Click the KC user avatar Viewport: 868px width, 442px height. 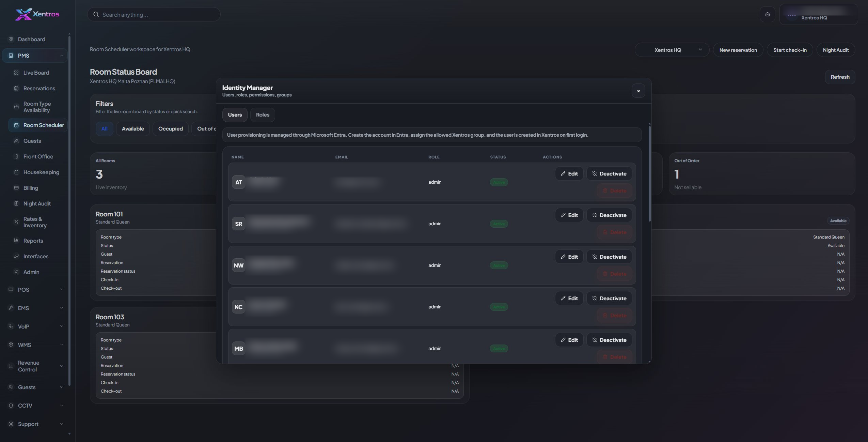click(x=238, y=307)
